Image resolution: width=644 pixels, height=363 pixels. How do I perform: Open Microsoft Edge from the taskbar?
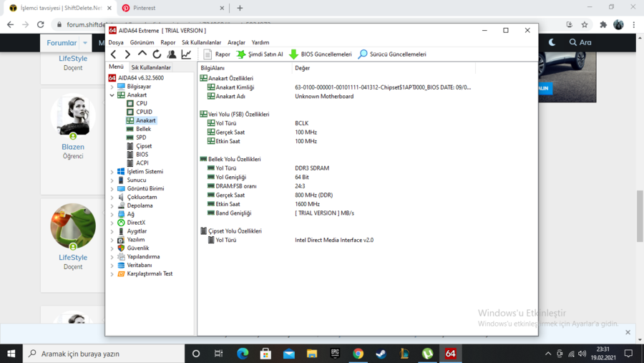pos(243,354)
